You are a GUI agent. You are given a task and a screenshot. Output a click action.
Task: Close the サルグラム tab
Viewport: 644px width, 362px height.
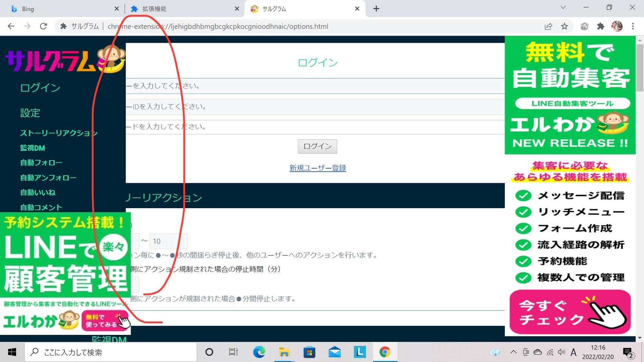pos(357,9)
